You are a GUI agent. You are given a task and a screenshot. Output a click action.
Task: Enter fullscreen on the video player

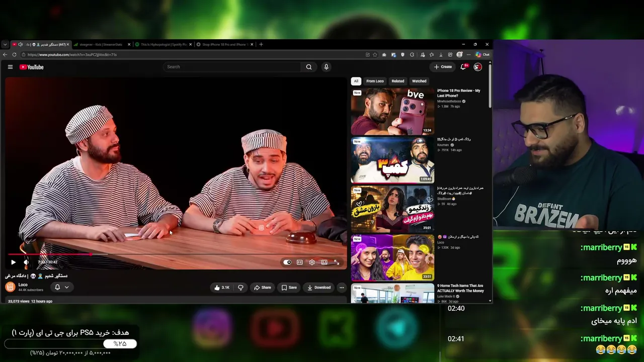tap(337, 262)
